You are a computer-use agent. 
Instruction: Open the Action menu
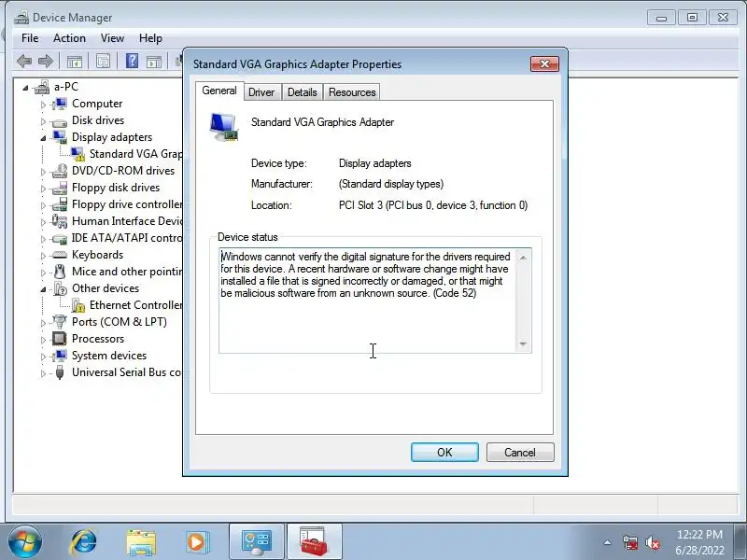(69, 38)
